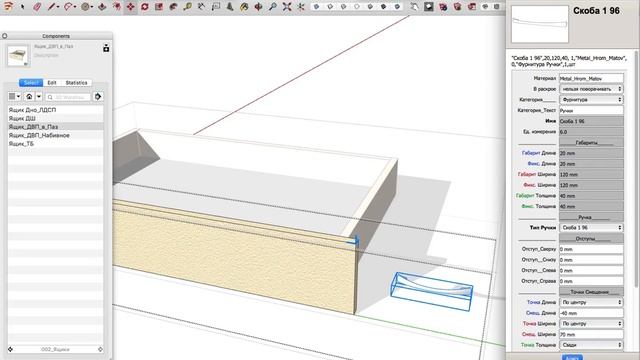Activate the Line pencil tool
Screen dimensions: 640x360
[x=51, y=7]
